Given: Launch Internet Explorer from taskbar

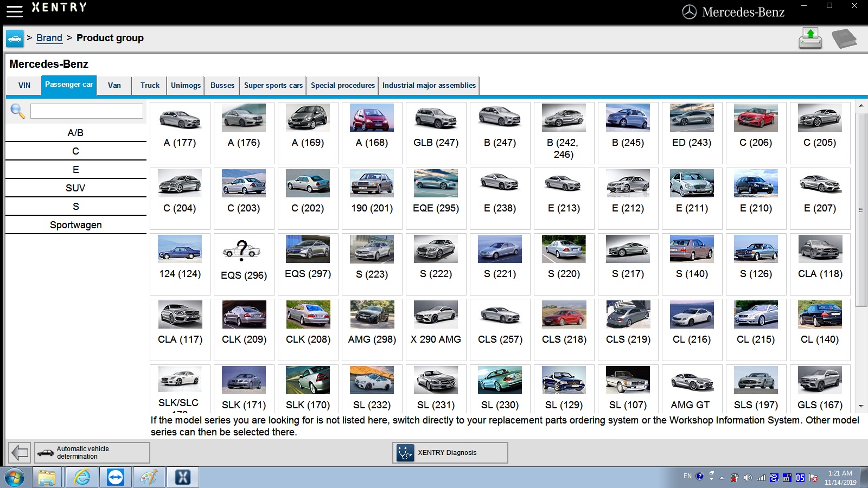Looking at the screenshot, I should 82,478.
